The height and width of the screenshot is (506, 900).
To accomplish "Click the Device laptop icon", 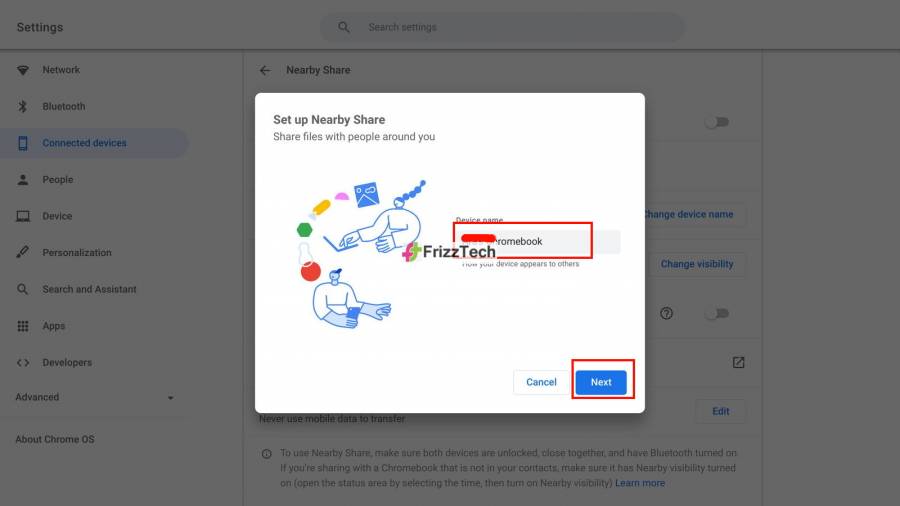I will point(23,216).
